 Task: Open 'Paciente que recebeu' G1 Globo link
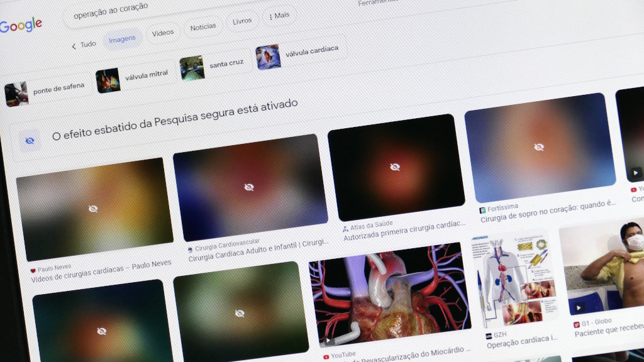click(x=609, y=329)
